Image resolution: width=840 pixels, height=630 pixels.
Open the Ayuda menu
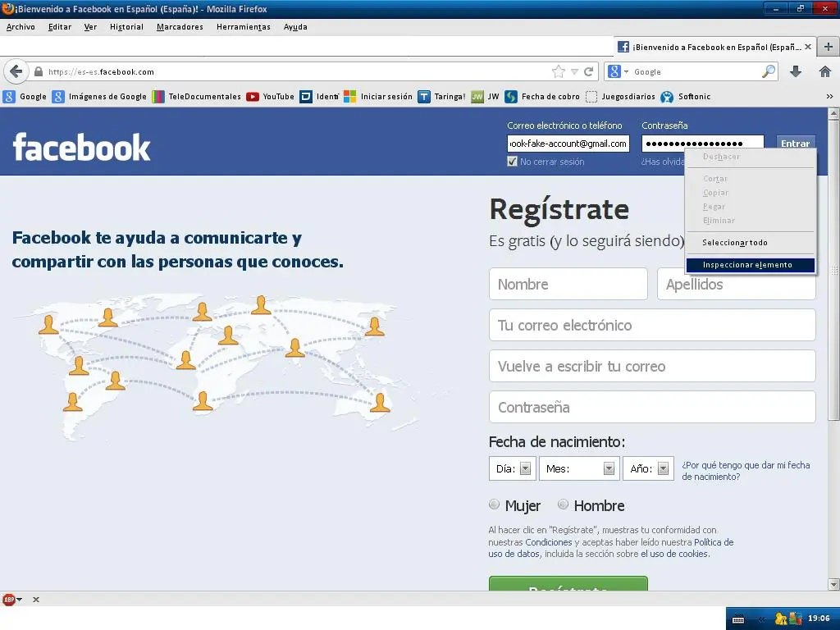(295, 27)
